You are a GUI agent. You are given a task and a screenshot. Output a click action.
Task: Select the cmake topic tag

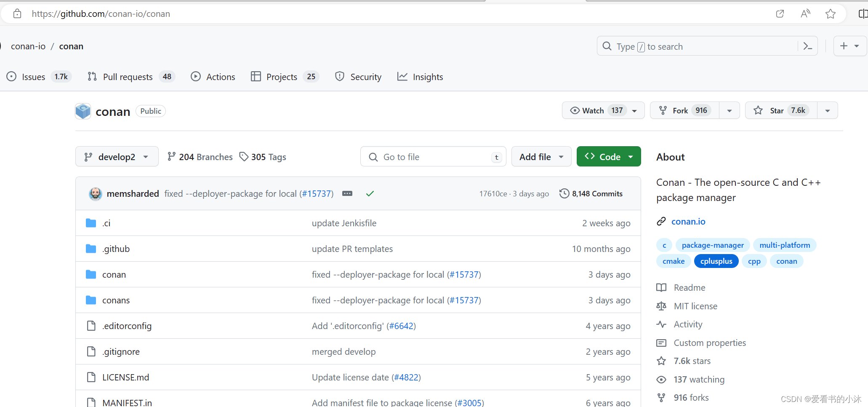674,261
